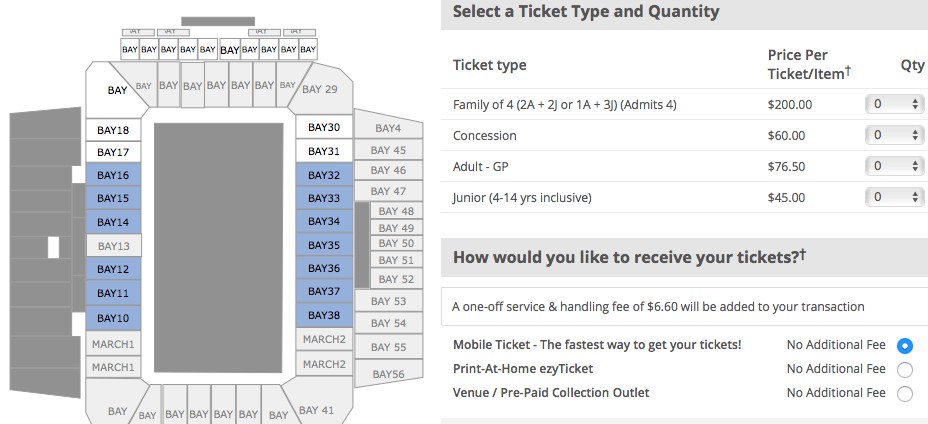
Task: Select the BAY12 available section
Action: (113, 269)
